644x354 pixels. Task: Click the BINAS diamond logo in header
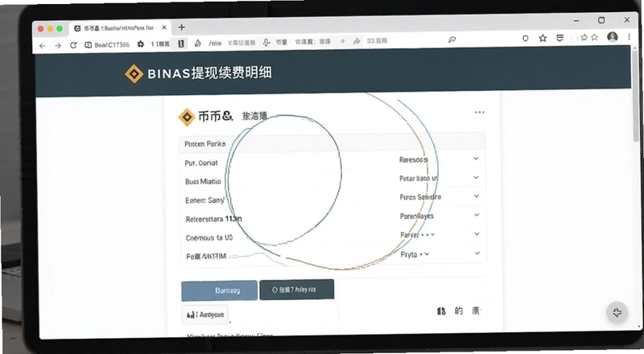point(134,74)
